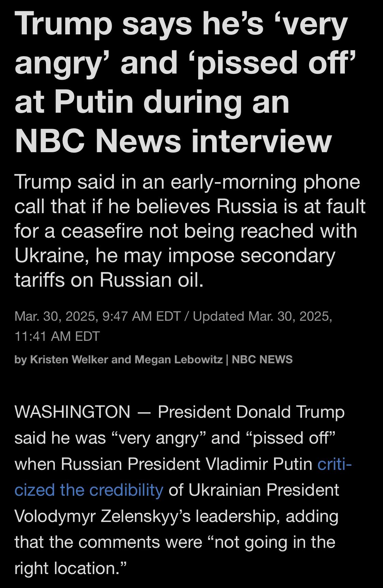Tap "Vladimir Putin" in the body paragraph
383x588 pixels.
pos(259,464)
